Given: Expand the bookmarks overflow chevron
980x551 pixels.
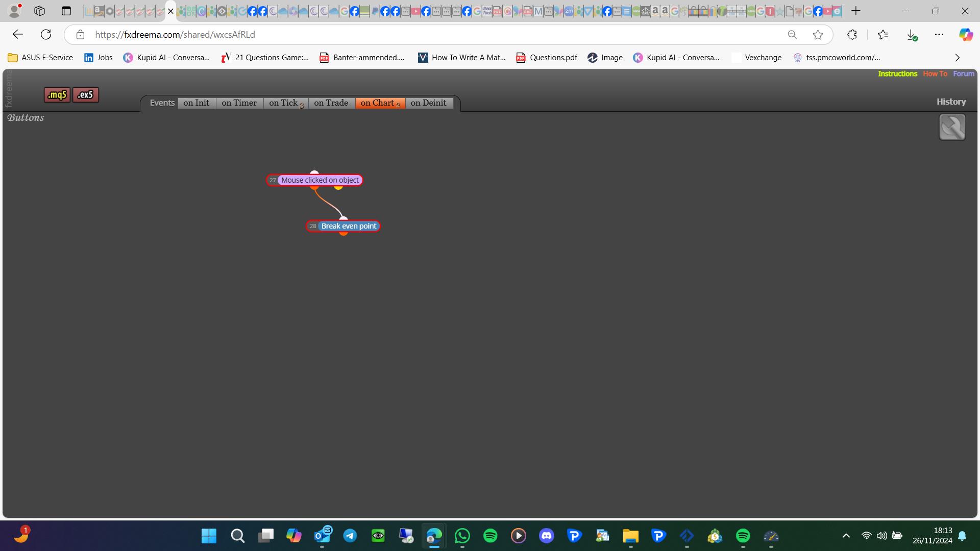Looking at the screenshot, I should pos(958,58).
